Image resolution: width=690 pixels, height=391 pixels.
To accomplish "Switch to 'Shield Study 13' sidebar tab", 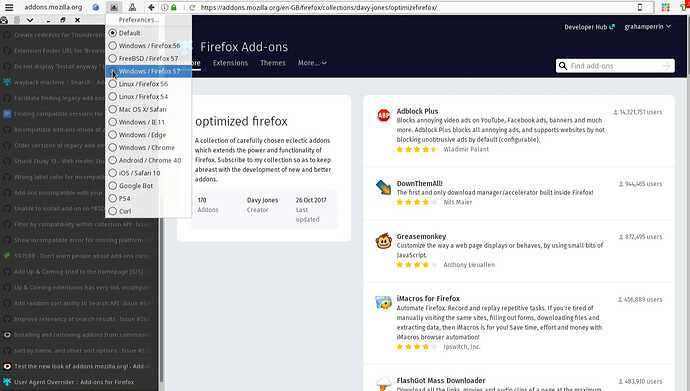I will (x=53, y=161).
